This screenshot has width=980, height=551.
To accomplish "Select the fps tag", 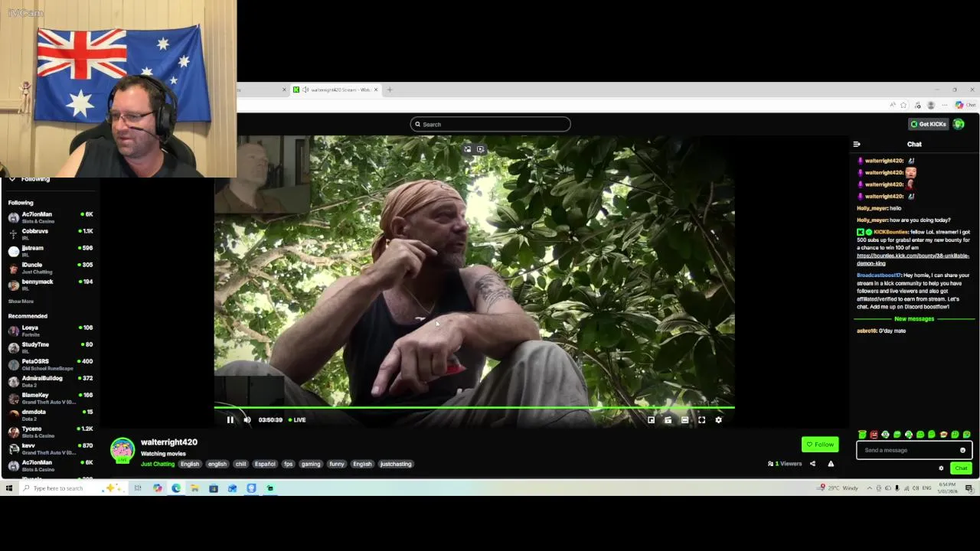I will coord(288,464).
